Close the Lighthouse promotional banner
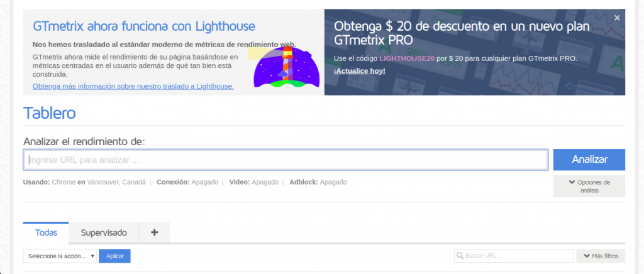The height and width of the screenshot is (274, 644). pyautogui.click(x=616, y=18)
